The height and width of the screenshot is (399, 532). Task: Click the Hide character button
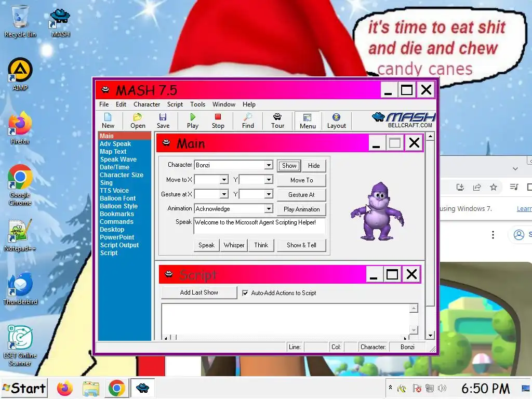pyautogui.click(x=314, y=166)
